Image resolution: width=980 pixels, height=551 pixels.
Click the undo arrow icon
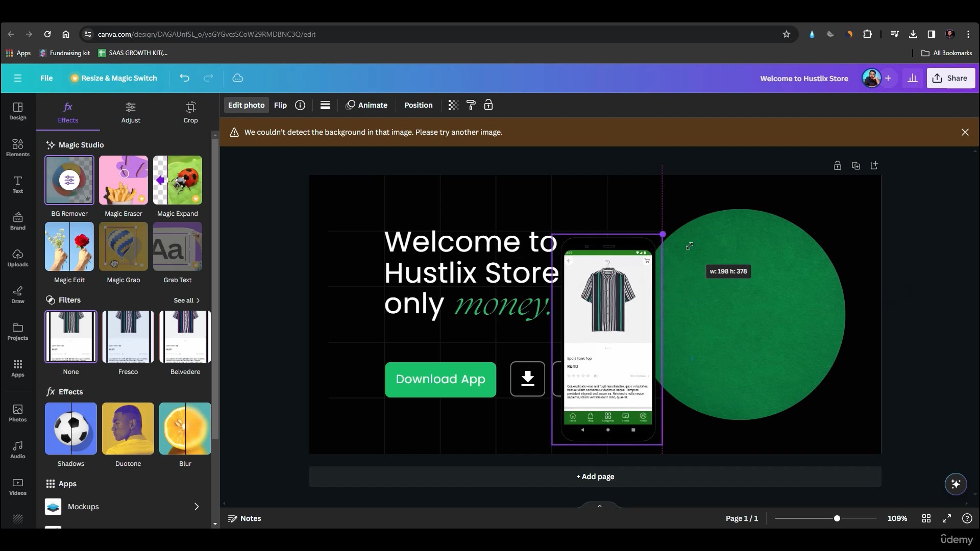(184, 78)
